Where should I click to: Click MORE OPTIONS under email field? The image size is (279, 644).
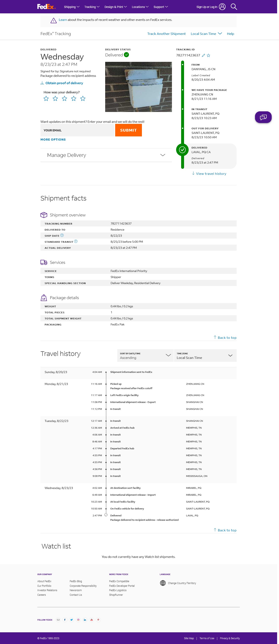[x=53, y=140]
